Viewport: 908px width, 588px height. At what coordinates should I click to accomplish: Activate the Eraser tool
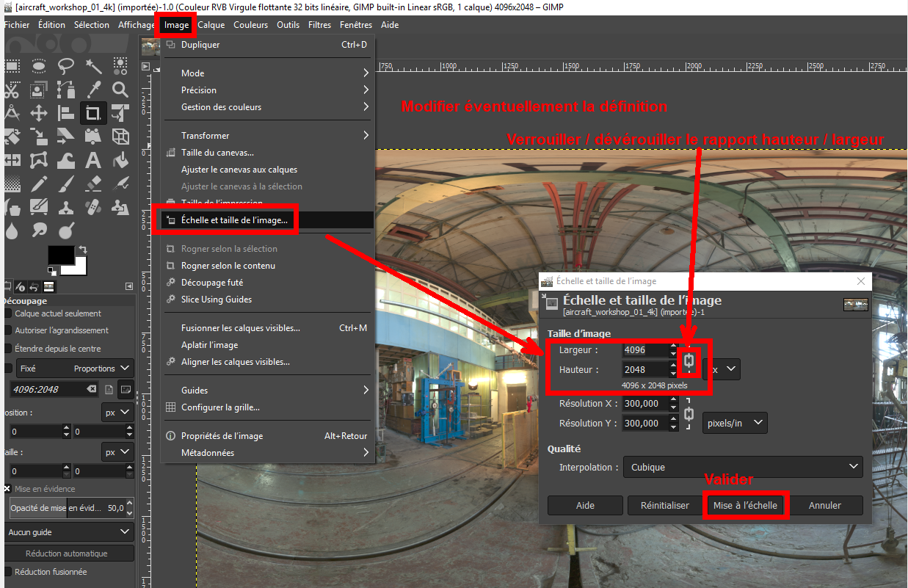[x=92, y=183]
